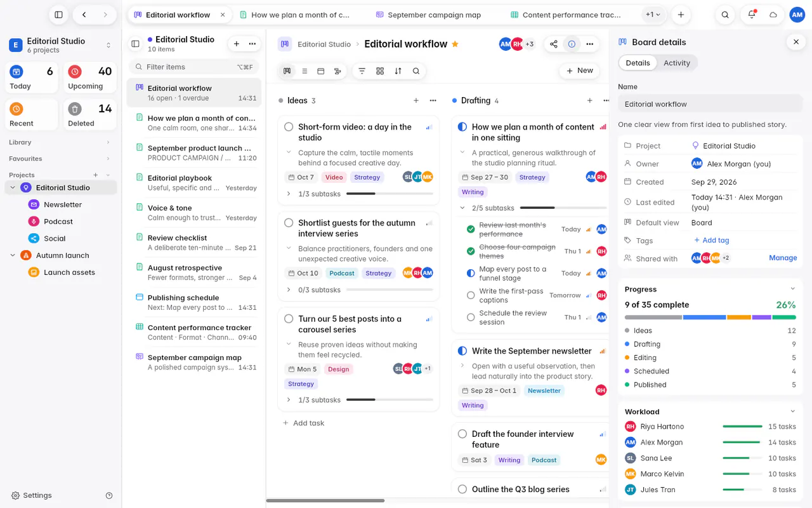Open the sort icon in board toolbar
The height and width of the screenshot is (508, 812).
(398, 71)
